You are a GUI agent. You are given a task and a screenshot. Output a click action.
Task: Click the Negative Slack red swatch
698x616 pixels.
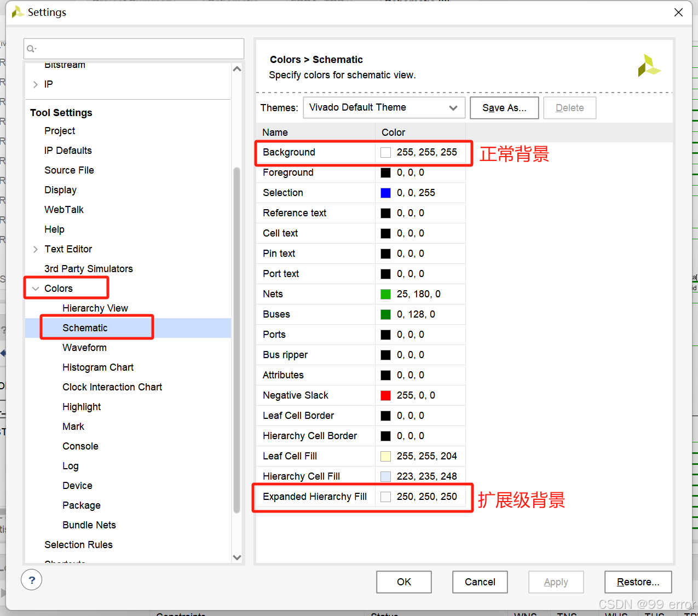click(x=386, y=395)
